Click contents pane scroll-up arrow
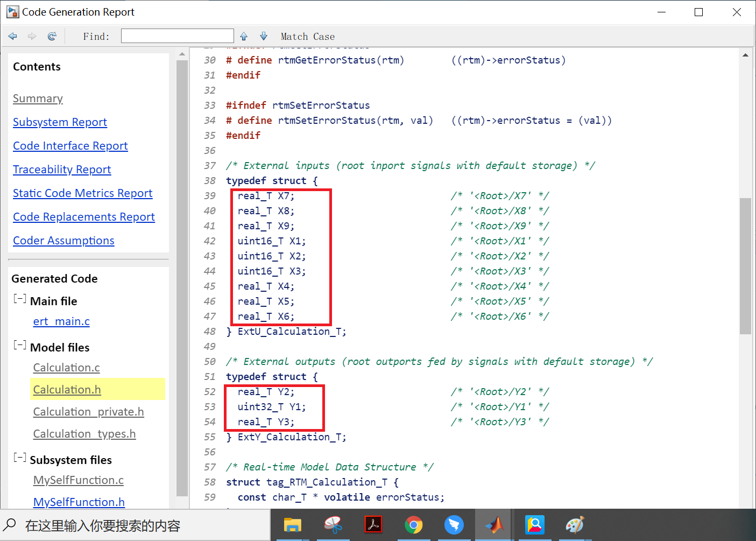 (x=182, y=54)
